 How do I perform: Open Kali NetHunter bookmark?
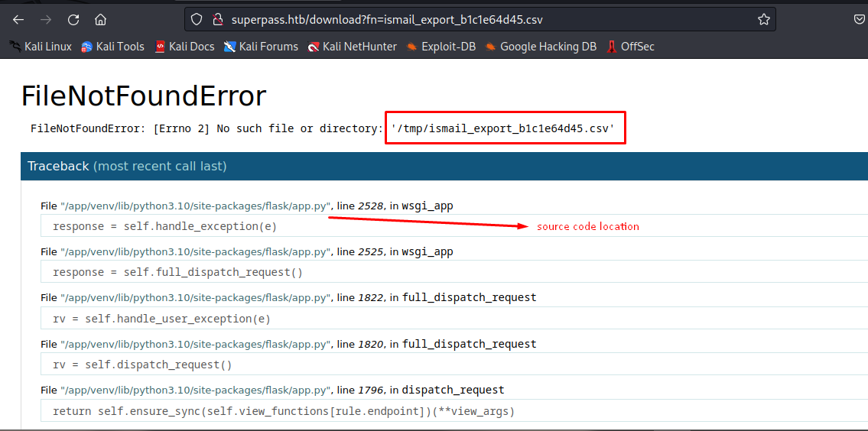pos(352,47)
